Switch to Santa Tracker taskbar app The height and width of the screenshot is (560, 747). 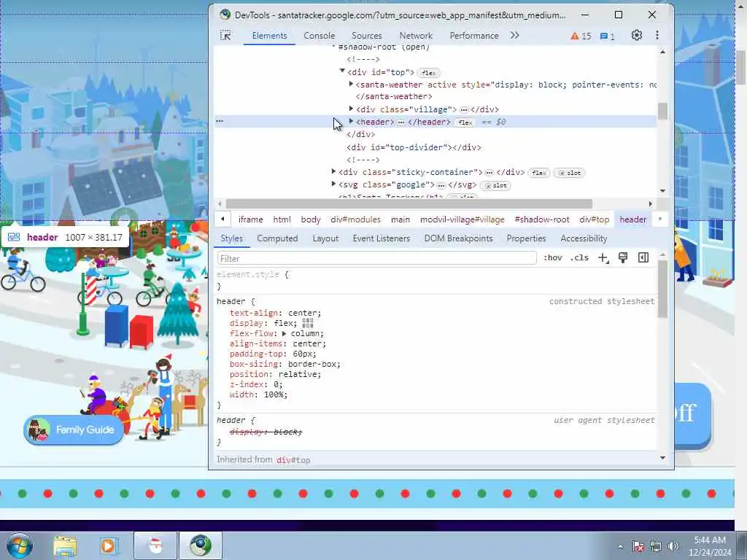[x=155, y=545]
